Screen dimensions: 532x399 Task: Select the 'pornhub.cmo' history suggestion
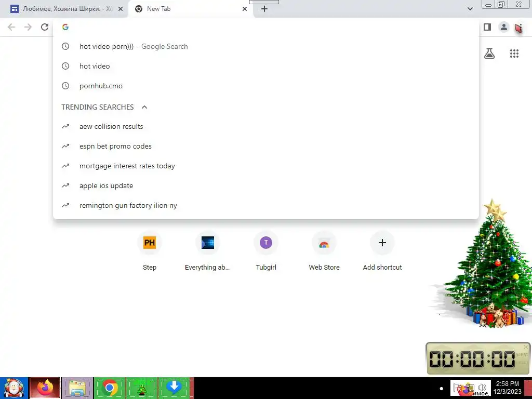point(265,86)
